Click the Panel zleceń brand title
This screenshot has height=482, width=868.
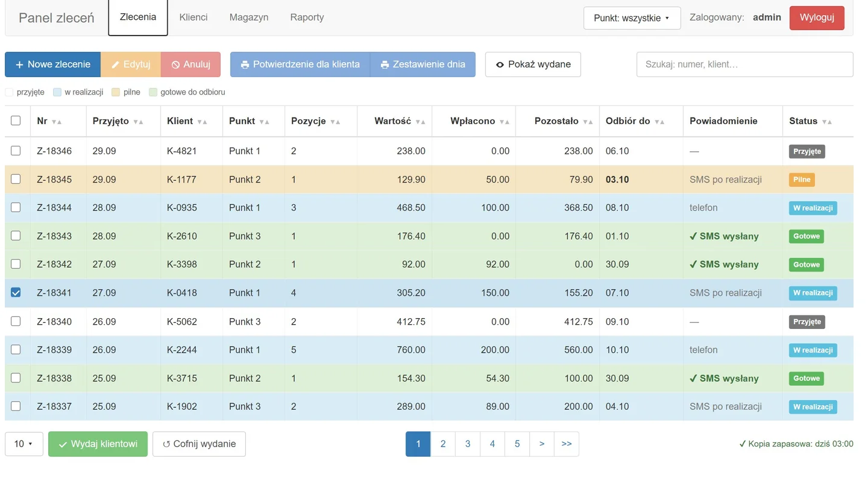57,17
